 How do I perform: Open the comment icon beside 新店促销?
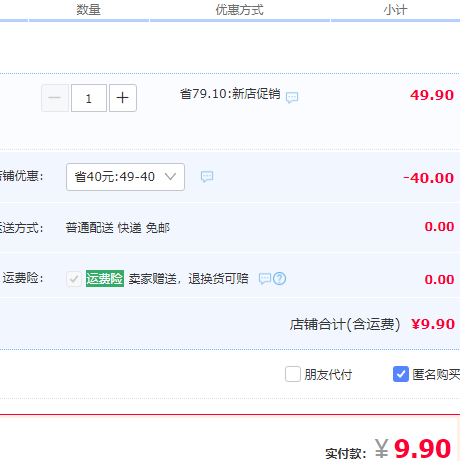pyautogui.click(x=292, y=97)
